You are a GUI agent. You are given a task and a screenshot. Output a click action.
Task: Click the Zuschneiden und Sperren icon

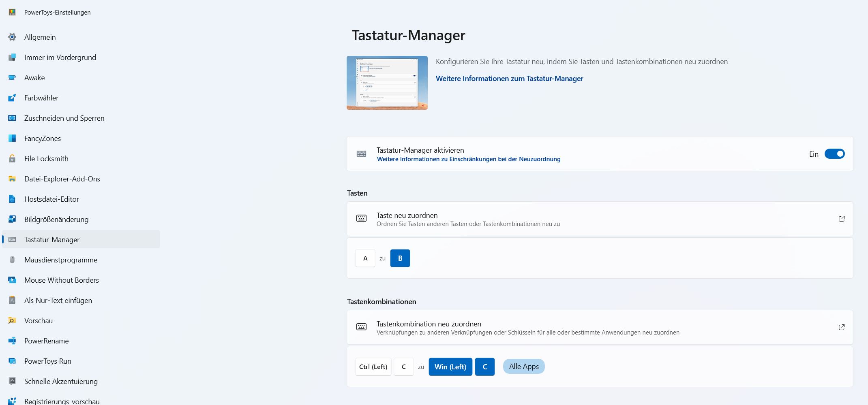(x=12, y=118)
